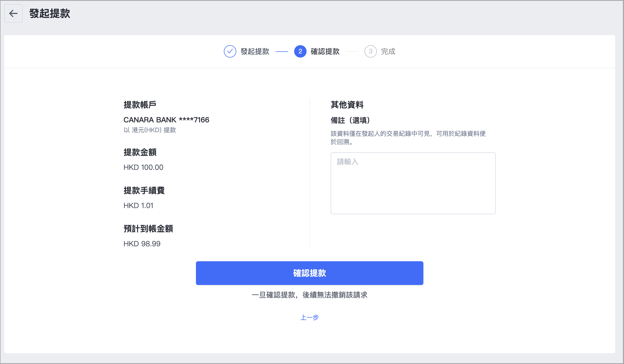Focus the 備註 remarks text area
The width and height of the screenshot is (624, 364).
tap(413, 183)
